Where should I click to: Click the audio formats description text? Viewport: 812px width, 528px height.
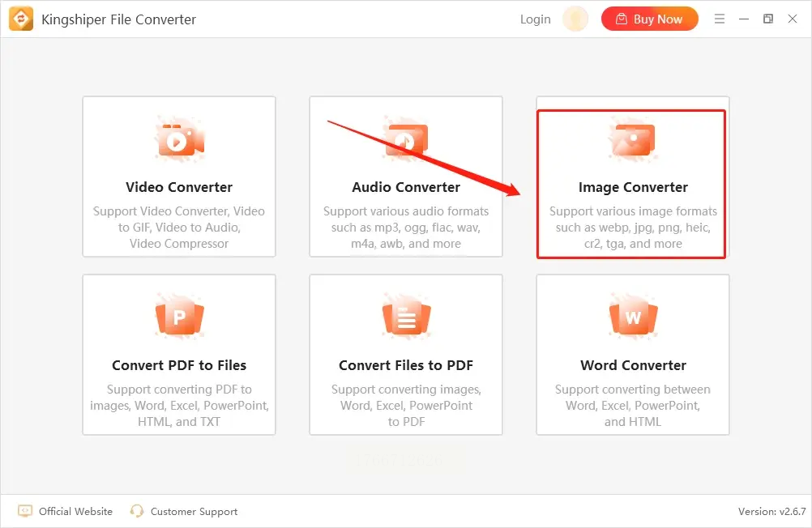(406, 228)
